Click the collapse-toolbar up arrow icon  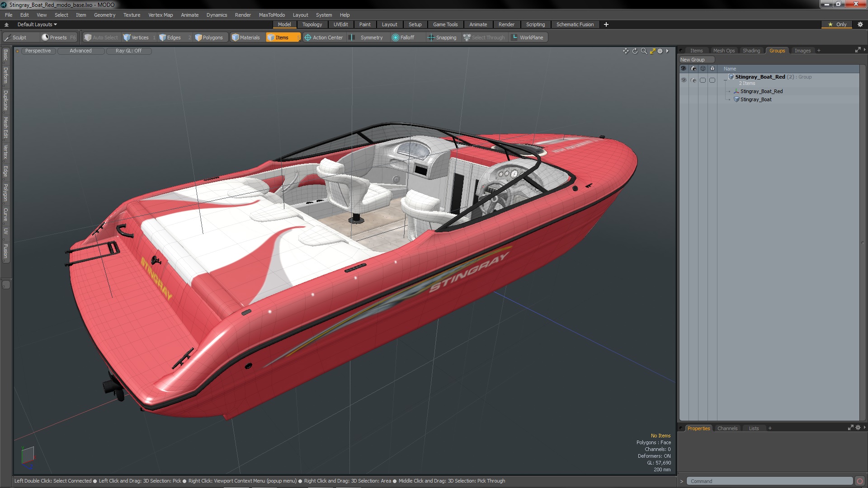(x=6, y=24)
